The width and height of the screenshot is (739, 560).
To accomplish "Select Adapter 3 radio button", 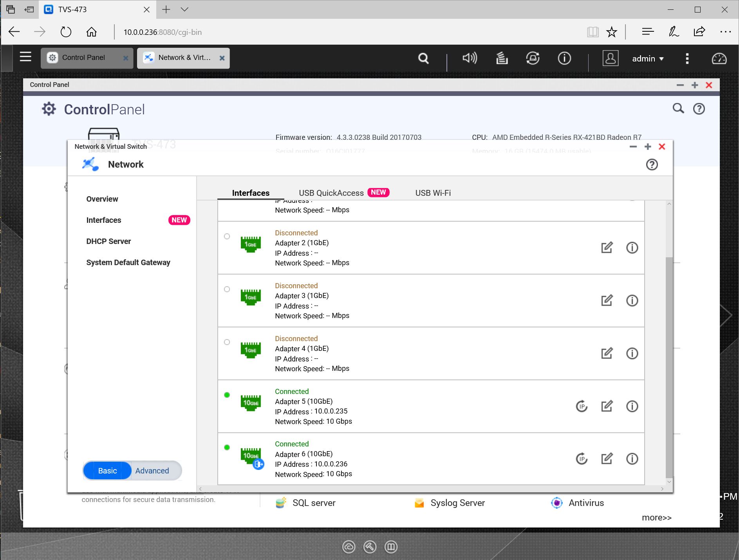I will coord(227,289).
